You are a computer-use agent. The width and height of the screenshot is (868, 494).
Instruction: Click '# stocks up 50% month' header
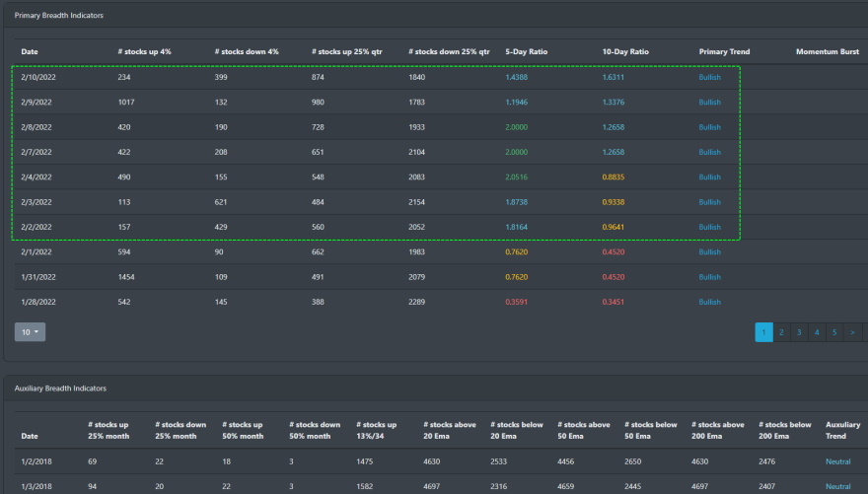(243, 430)
